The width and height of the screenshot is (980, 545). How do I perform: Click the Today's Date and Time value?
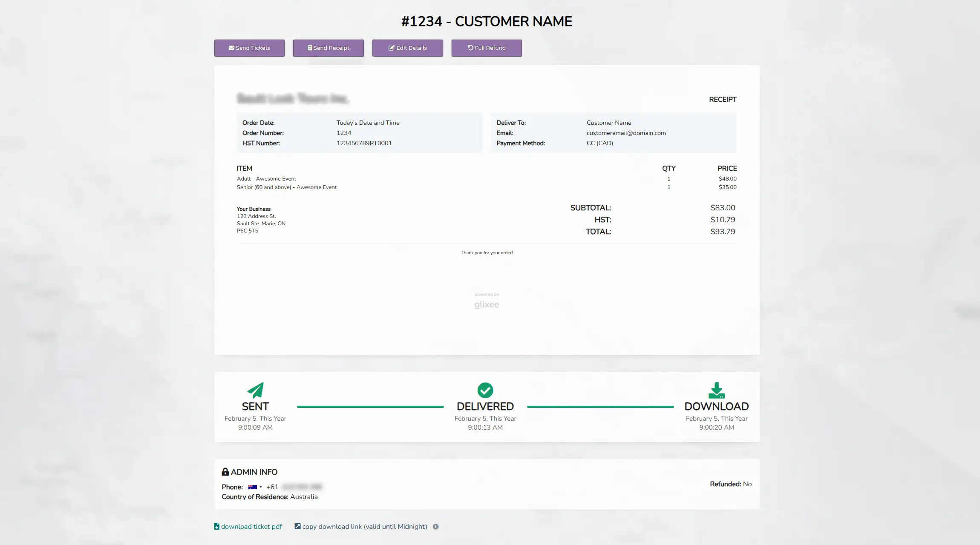[368, 123]
